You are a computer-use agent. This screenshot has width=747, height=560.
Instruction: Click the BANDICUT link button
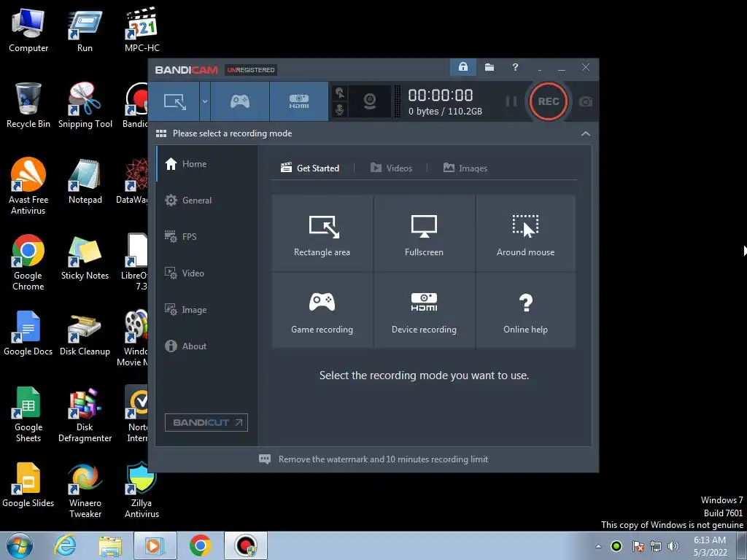206,422
